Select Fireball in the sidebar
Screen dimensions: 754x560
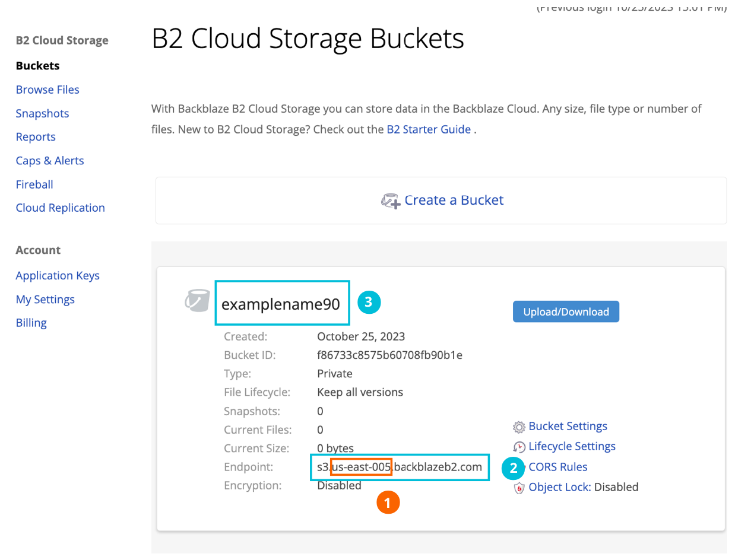(34, 184)
